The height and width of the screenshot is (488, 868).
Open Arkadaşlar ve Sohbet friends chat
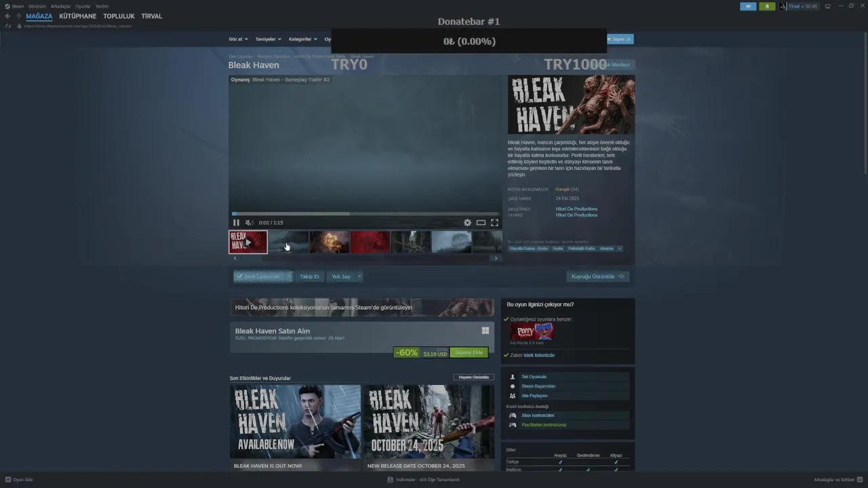838,480
